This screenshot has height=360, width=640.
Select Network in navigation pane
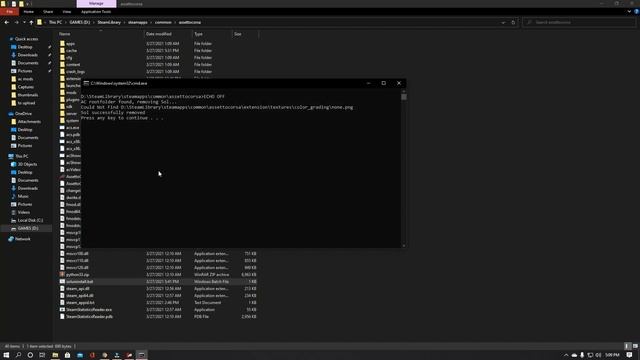(22, 239)
